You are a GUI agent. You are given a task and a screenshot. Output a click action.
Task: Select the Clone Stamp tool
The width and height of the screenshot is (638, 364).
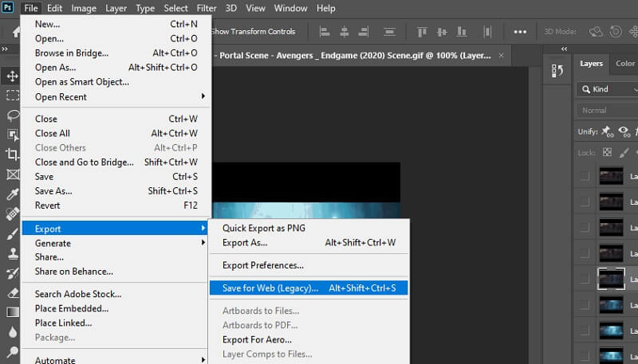point(12,253)
